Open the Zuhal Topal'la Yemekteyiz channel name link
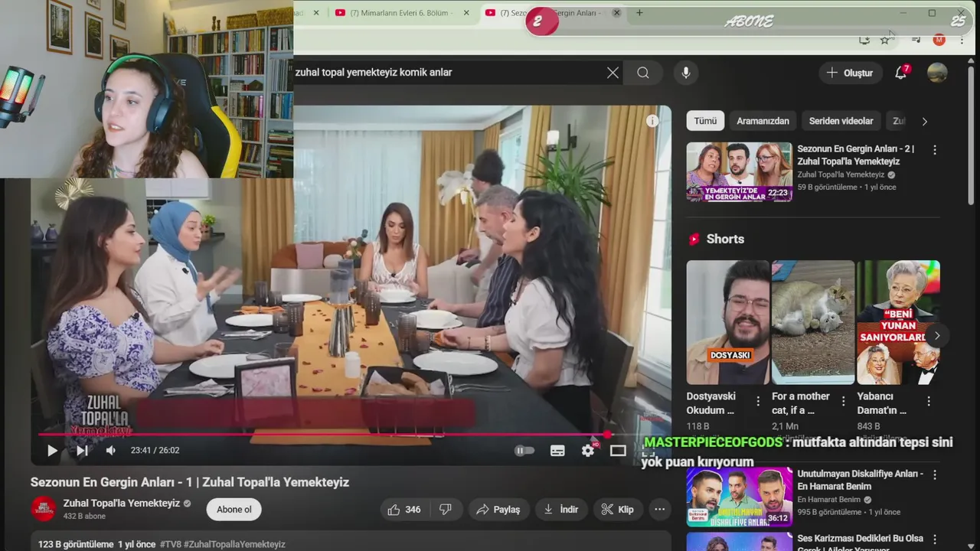The width and height of the screenshot is (980, 551). coord(122,504)
